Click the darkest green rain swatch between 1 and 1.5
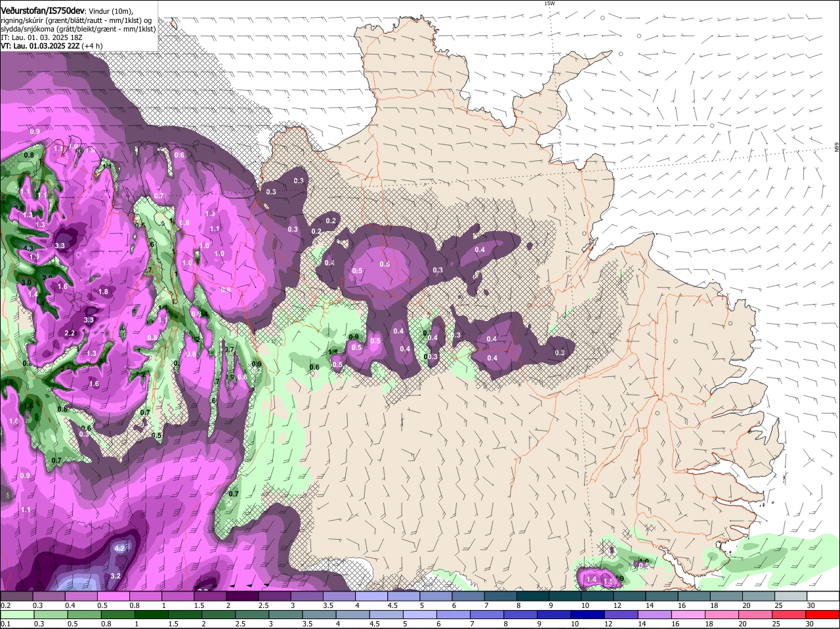 (x=153, y=614)
